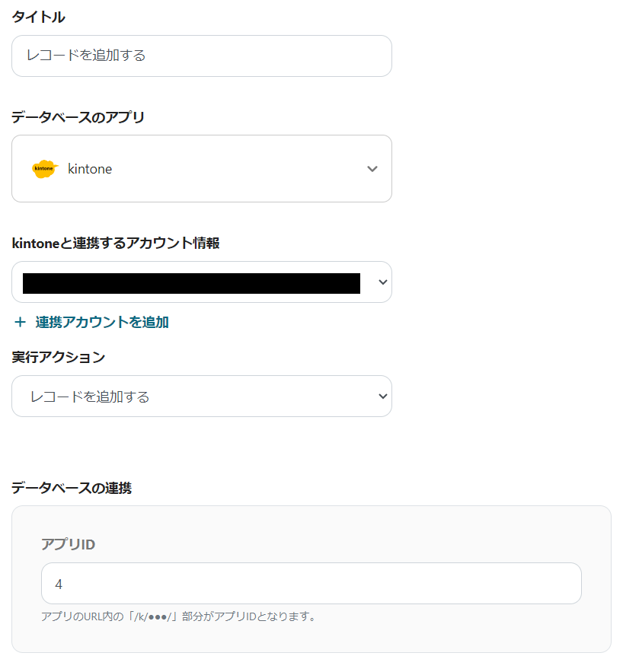Click the chevron of the account info dropdown
Screen dimensions: 623x672
382,282
